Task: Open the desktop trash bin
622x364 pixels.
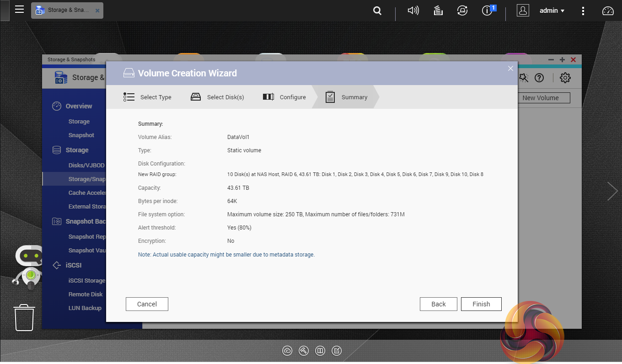Action: click(x=24, y=317)
